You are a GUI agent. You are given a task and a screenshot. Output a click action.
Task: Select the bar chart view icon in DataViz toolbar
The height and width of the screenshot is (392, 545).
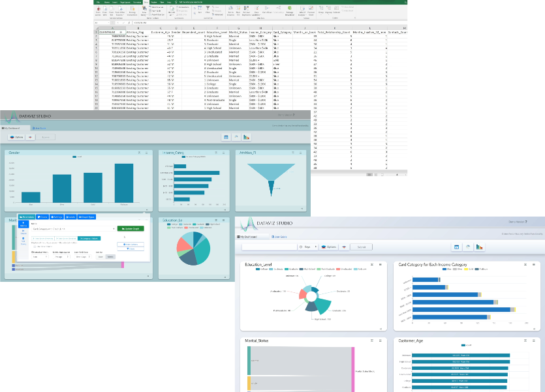pos(246,138)
